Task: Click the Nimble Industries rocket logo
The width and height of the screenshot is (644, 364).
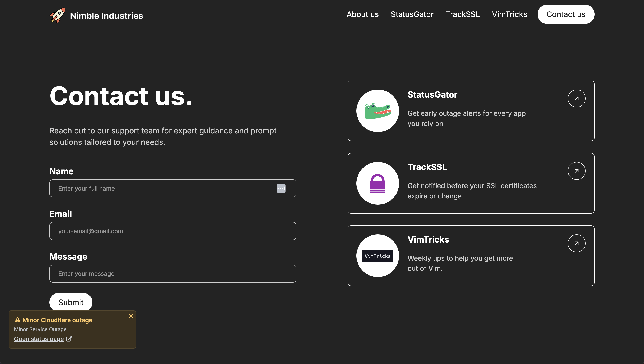Action: pos(58,15)
